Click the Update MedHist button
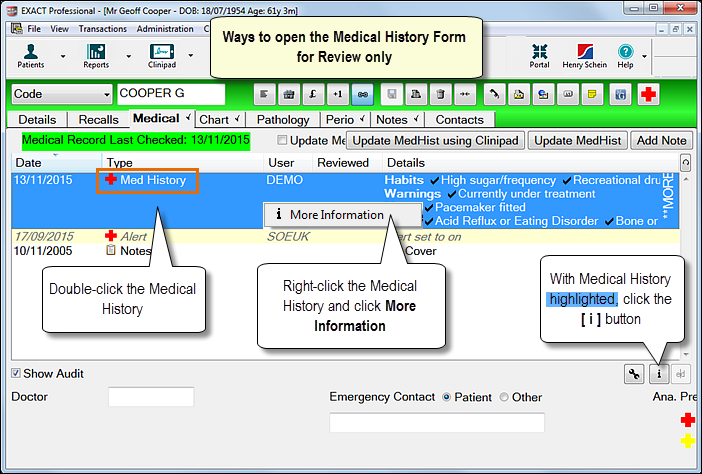 pos(578,141)
